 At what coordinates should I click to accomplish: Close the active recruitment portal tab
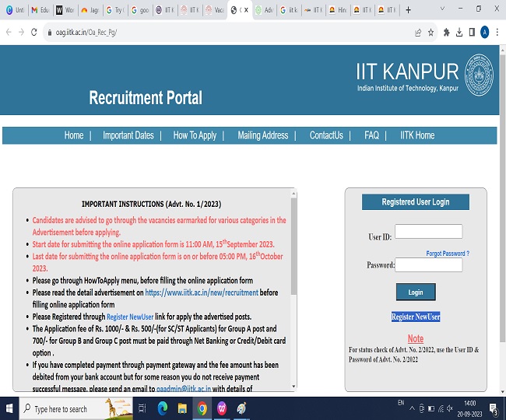(246, 10)
